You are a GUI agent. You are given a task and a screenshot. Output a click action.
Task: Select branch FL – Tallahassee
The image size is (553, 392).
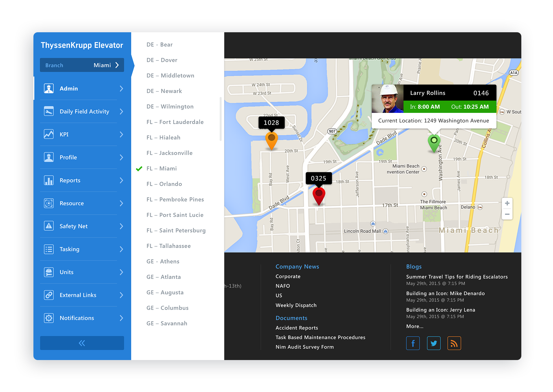pyautogui.click(x=168, y=246)
